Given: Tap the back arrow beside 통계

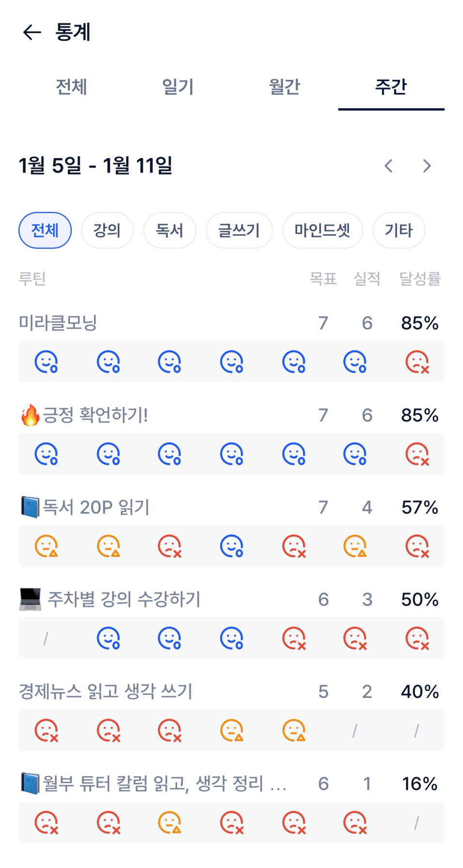Looking at the screenshot, I should [32, 32].
